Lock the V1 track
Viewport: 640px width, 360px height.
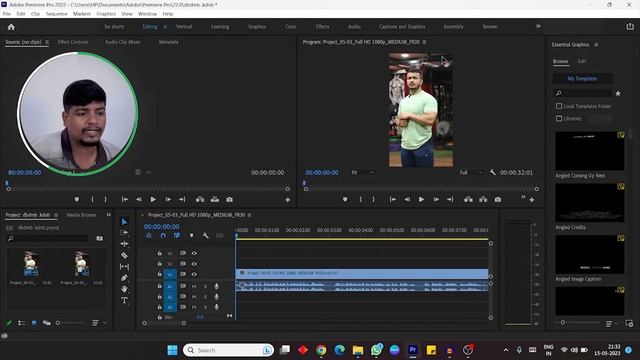pos(160,274)
